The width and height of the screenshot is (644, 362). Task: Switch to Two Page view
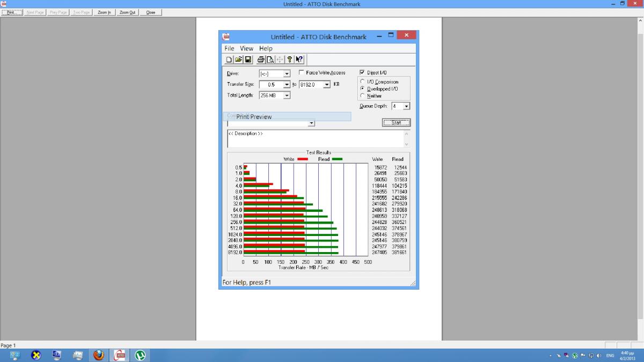coord(82,12)
